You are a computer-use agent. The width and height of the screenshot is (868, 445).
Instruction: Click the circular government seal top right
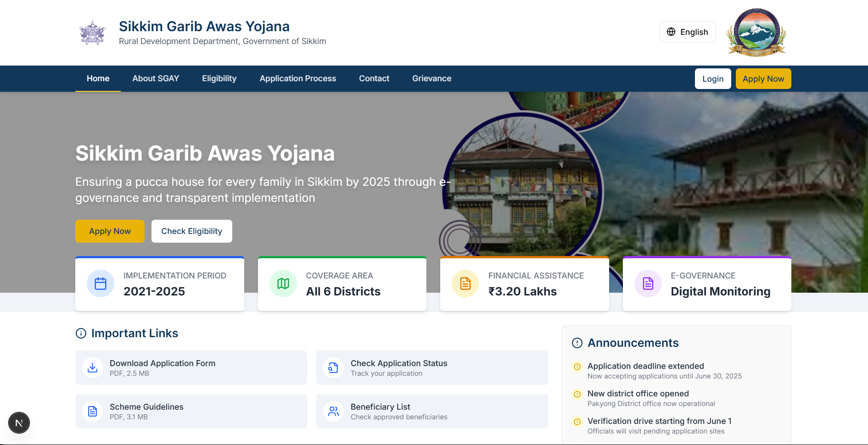756,32
